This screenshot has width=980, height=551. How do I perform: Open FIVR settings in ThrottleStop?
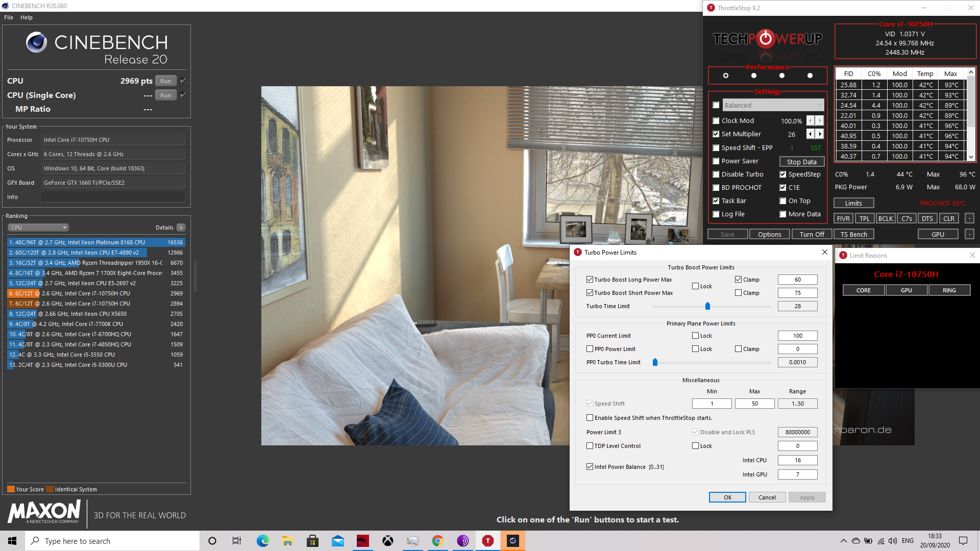click(843, 218)
